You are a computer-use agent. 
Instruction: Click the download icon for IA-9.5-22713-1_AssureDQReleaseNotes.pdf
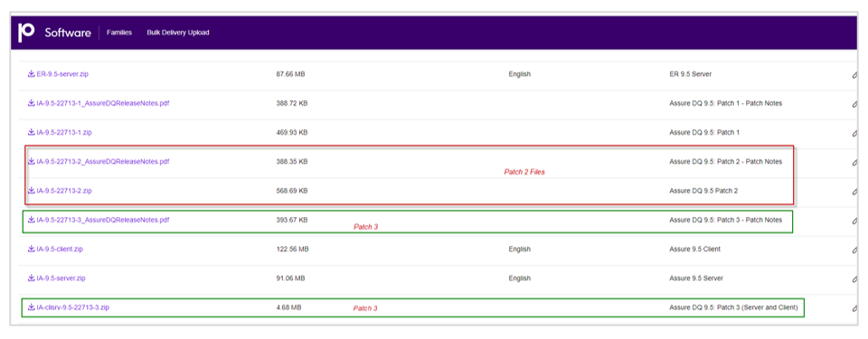(x=32, y=103)
